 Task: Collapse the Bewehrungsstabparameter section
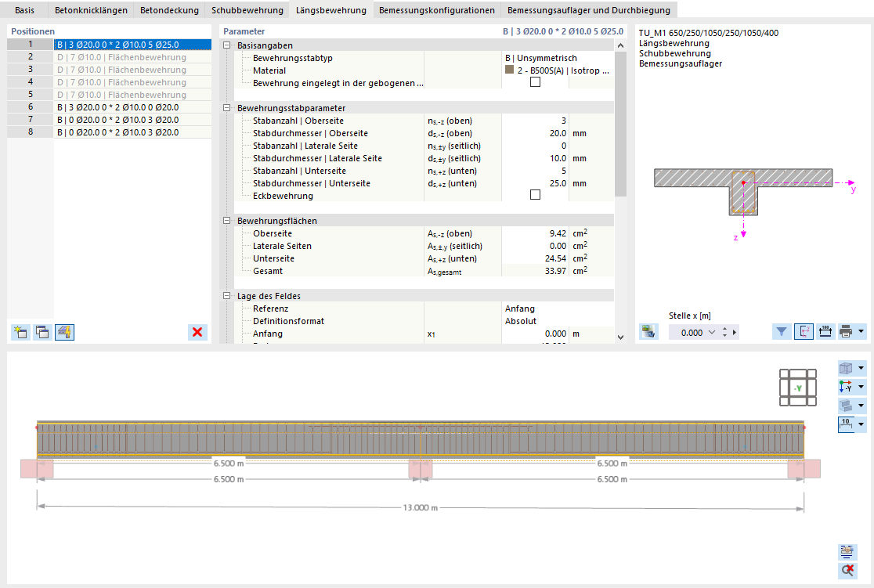point(227,108)
